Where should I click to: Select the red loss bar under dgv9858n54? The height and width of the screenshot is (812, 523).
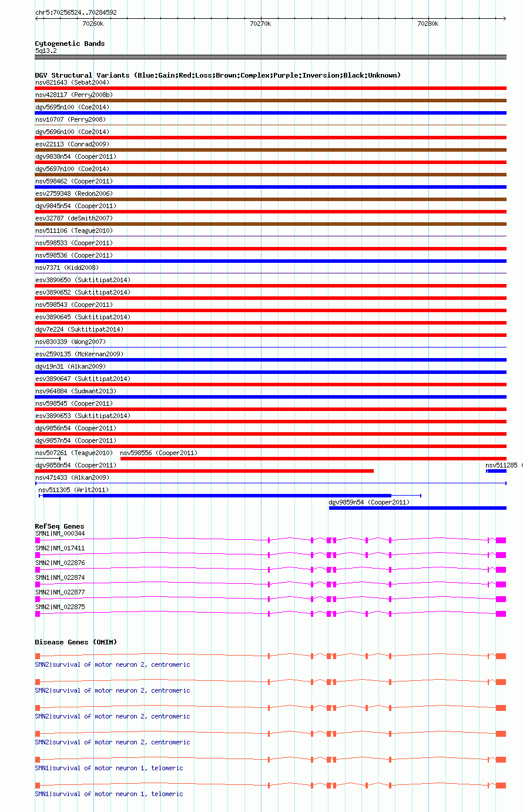coord(204,471)
